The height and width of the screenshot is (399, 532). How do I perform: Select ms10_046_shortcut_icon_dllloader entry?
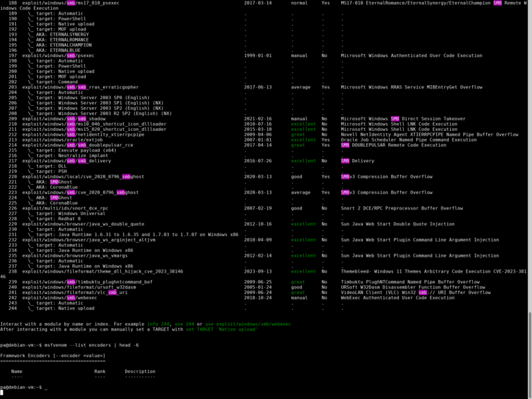[94, 124]
